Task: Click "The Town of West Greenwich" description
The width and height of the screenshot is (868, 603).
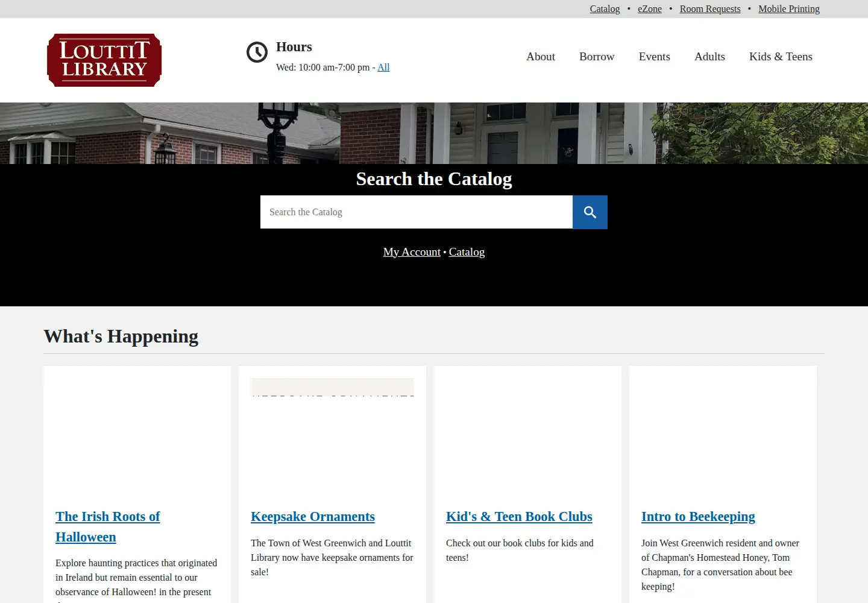Action: pos(332,558)
